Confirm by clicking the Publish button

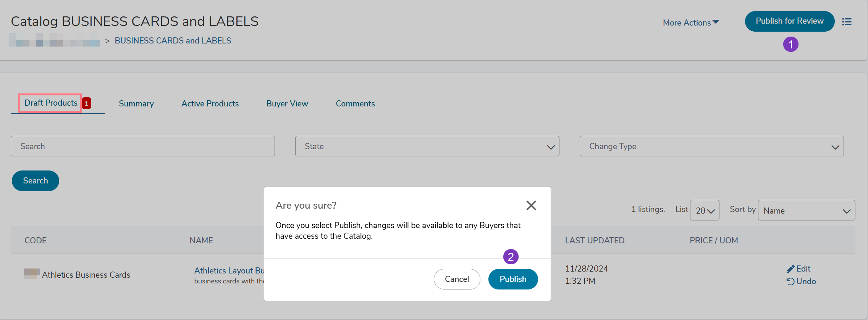(x=513, y=279)
